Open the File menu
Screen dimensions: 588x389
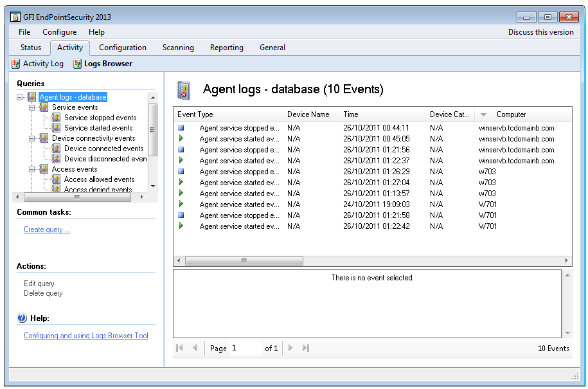24,32
